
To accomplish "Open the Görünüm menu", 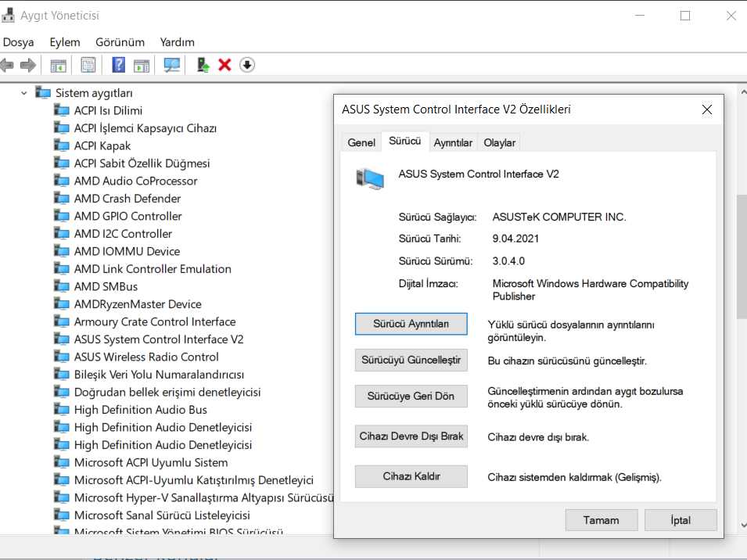I will click(x=120, y=42).
